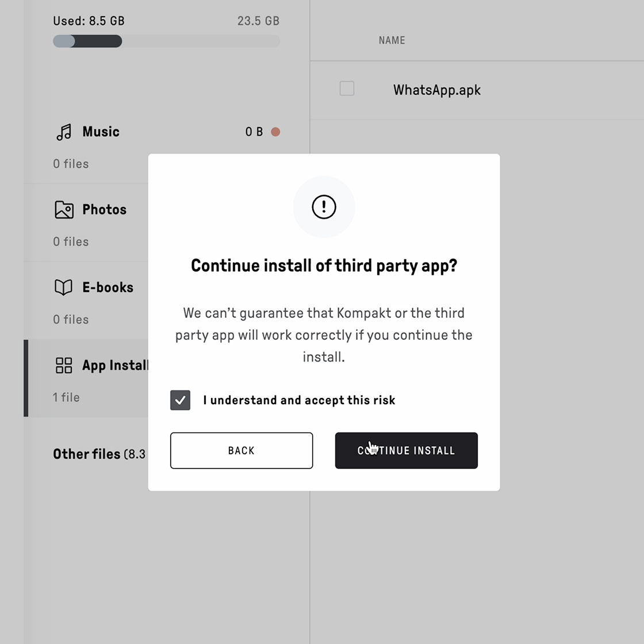Click the Continue Install button
The height and width of the screenshot is (644, 644).
(x=406, y=450)
